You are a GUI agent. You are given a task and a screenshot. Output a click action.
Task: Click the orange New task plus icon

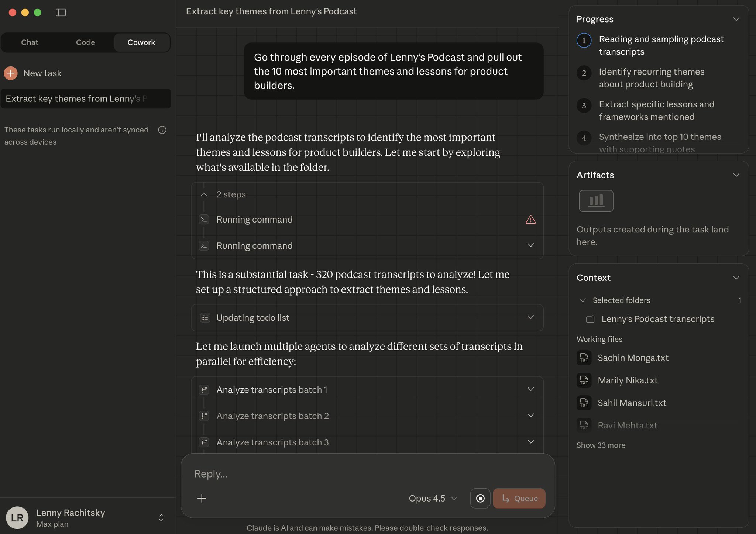point(11,73)
